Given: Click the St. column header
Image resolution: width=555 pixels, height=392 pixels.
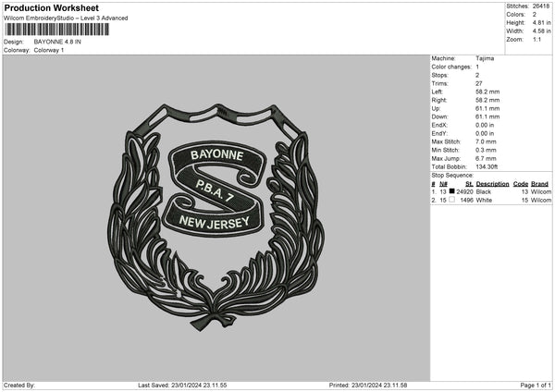Looking at the screenshot, I should [x=469, y=184].
